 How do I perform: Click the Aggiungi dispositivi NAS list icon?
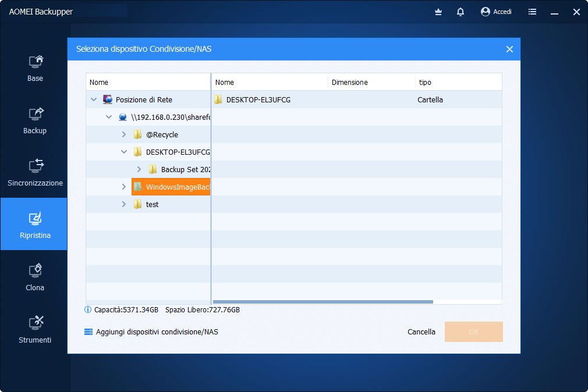click(88, 332)
